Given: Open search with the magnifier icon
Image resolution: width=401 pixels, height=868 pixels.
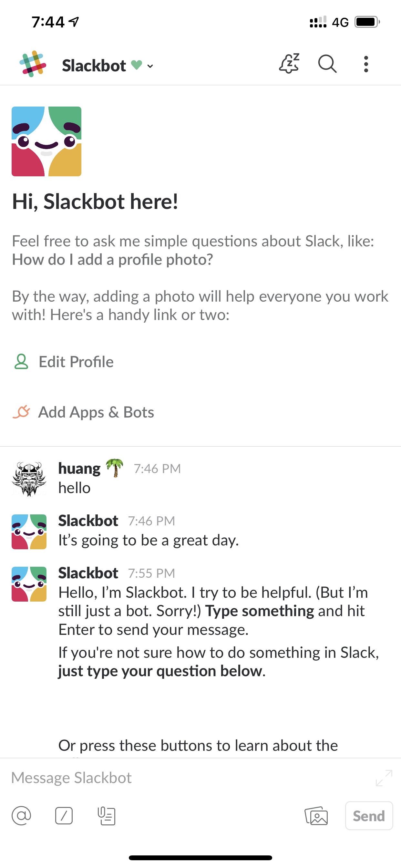Looking at the screenshot, I should [327, 64].
